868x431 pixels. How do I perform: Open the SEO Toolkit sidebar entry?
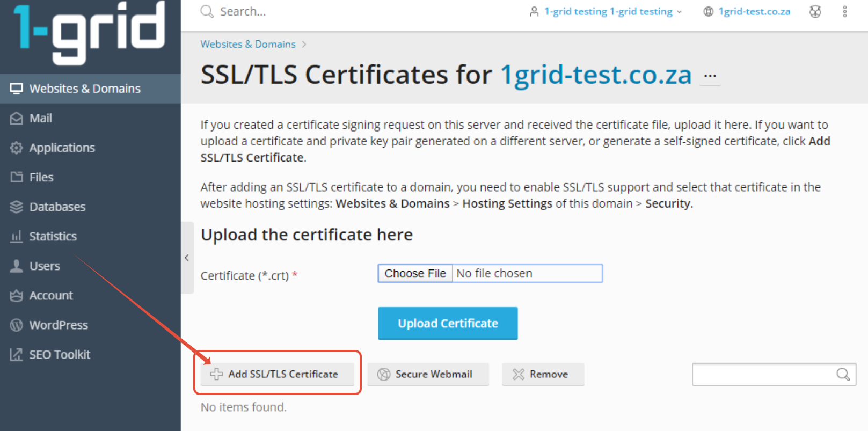click(90, 354)
